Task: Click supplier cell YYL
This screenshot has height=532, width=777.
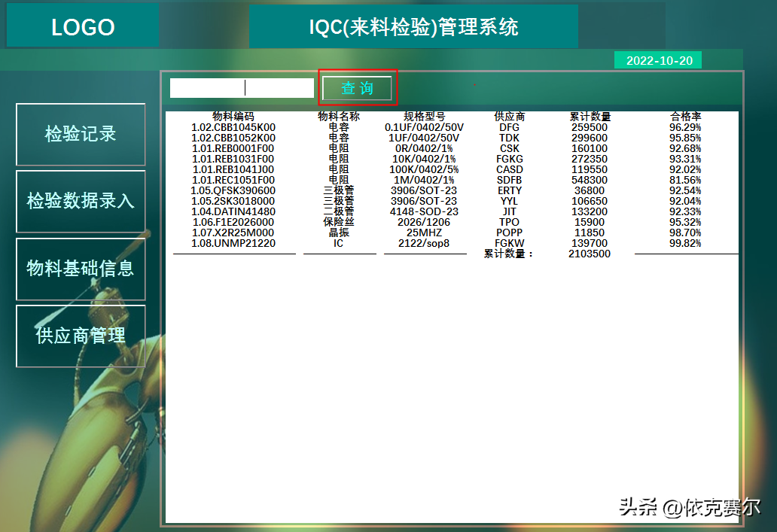Action: click(510, 201)
